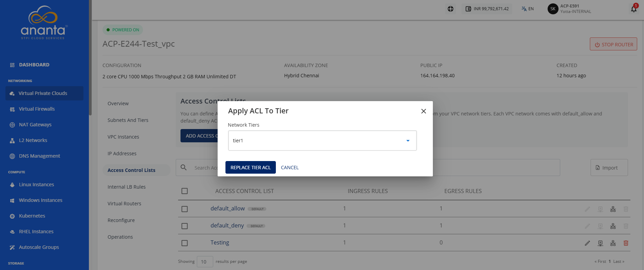This screenshot has width=644, height=270.
Task: Delete the Testing ACL with trash icon
Action: point(626,243)
